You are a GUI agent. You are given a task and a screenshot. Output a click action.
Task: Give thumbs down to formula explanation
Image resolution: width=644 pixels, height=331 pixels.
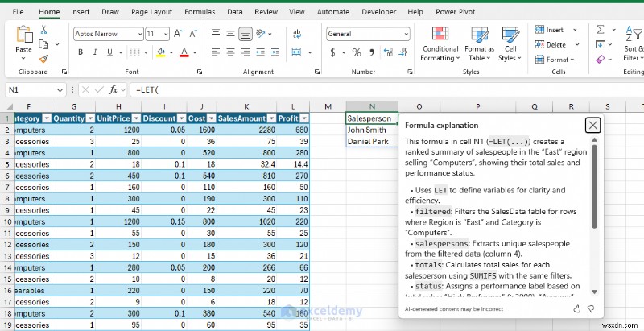point(591,308)
